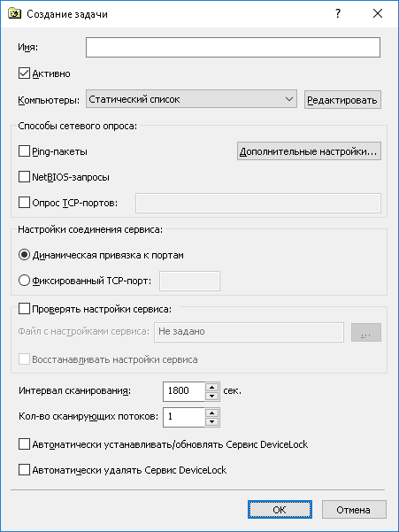Image resolution: width=399 pixels, height=532 pixels.
Task: Increase the Интервал сканирования value with the up arrow
Action: click(211, 387)
